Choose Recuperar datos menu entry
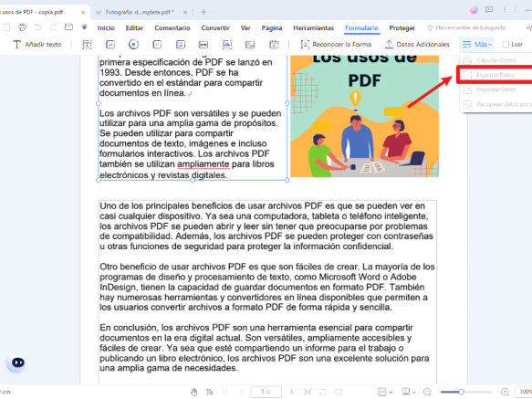 tap(495, 104)
